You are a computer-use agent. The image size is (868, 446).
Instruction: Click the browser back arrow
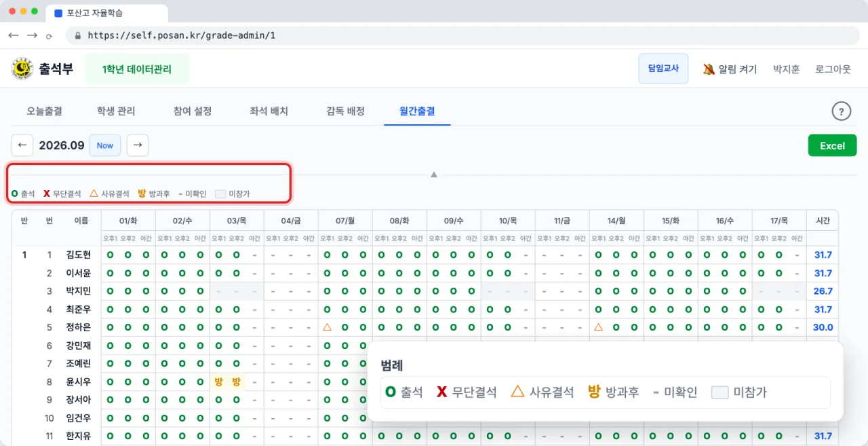14,35
